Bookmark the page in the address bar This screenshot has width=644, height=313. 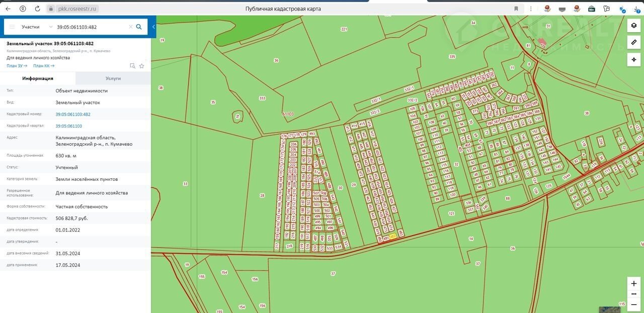[x=516, y=9]
